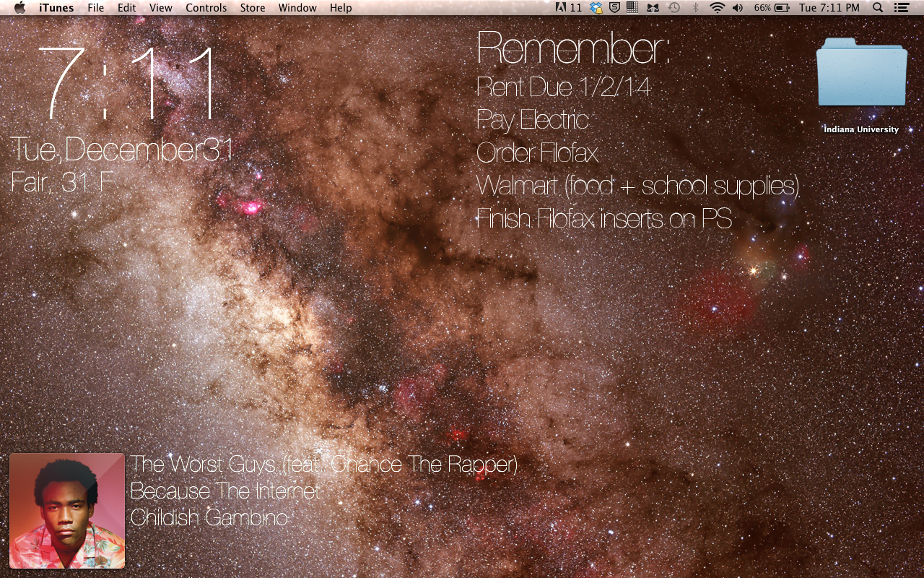Open the Window menu

tap(297, 8)
